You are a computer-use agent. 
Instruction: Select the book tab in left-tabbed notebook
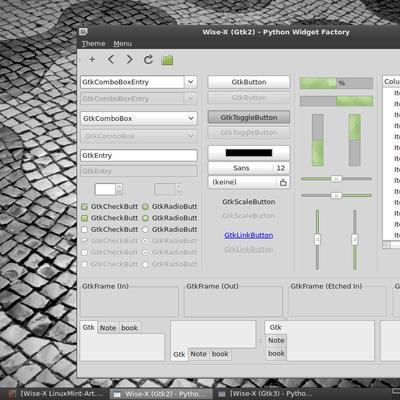point(276,353)
